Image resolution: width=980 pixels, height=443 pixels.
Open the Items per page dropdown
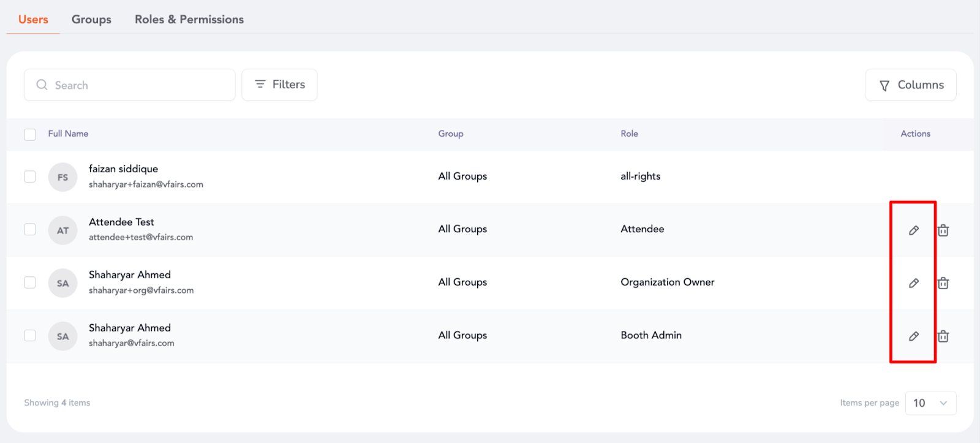[x=930, y=403]
